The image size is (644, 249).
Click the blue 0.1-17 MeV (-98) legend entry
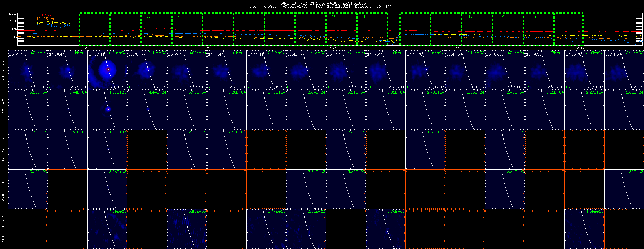[53, 26]
